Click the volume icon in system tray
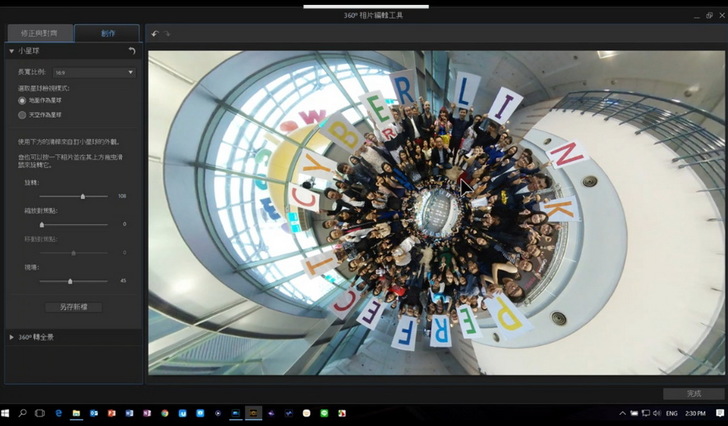The height and width of the screenshot is (426, 728). 657,413
